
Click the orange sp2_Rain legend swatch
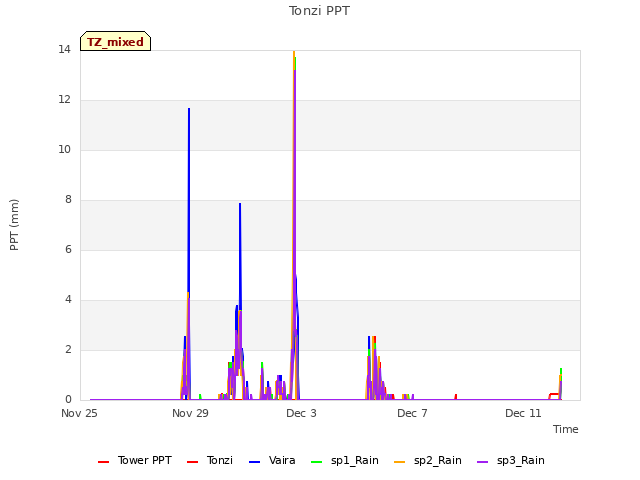[x=400, y=462]
